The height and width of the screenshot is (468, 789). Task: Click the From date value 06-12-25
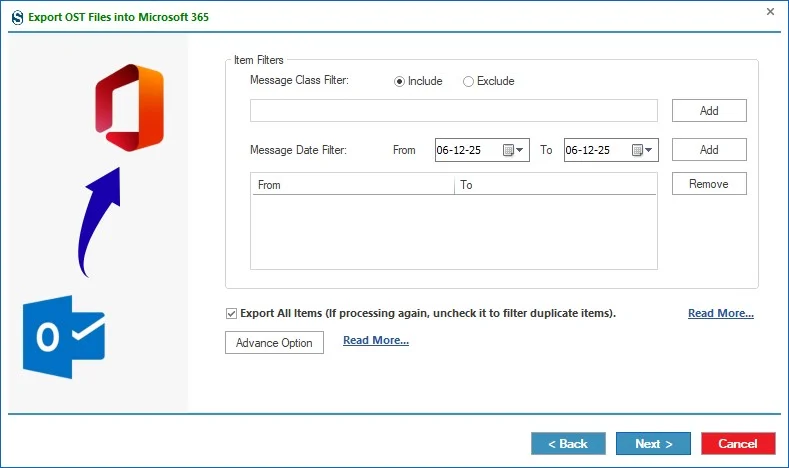[459, 150]
